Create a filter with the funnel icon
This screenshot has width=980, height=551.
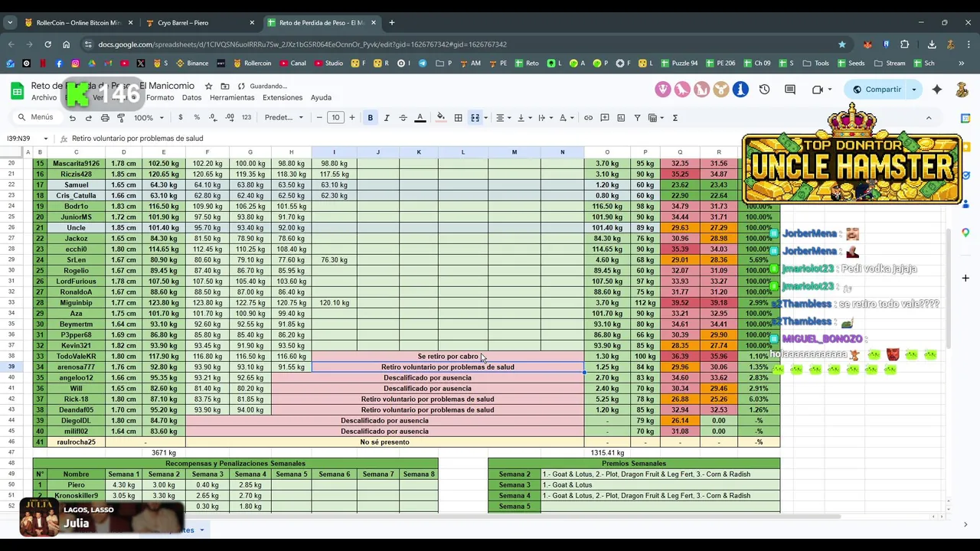[638, 118]
